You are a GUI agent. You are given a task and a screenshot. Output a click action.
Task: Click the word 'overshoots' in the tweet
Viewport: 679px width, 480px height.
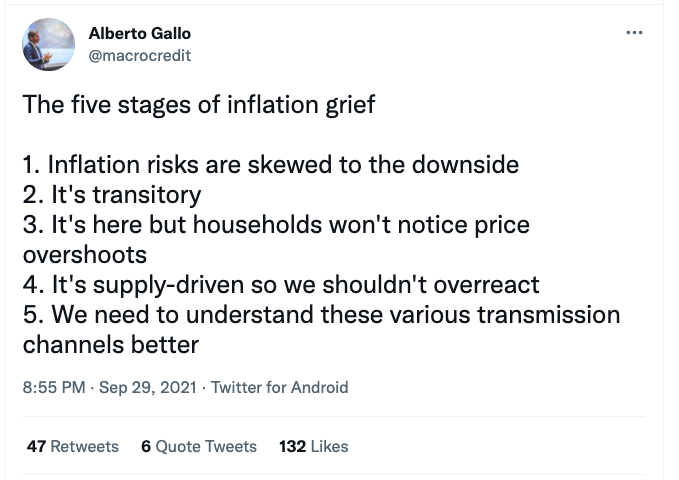pos(85,254)
